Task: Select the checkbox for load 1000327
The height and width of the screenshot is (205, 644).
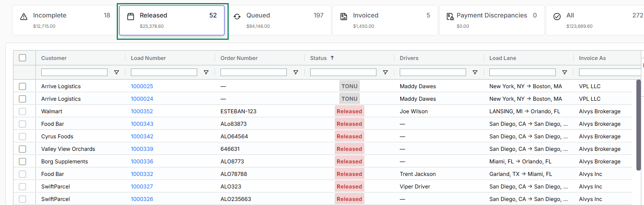Action: (22, 187)
